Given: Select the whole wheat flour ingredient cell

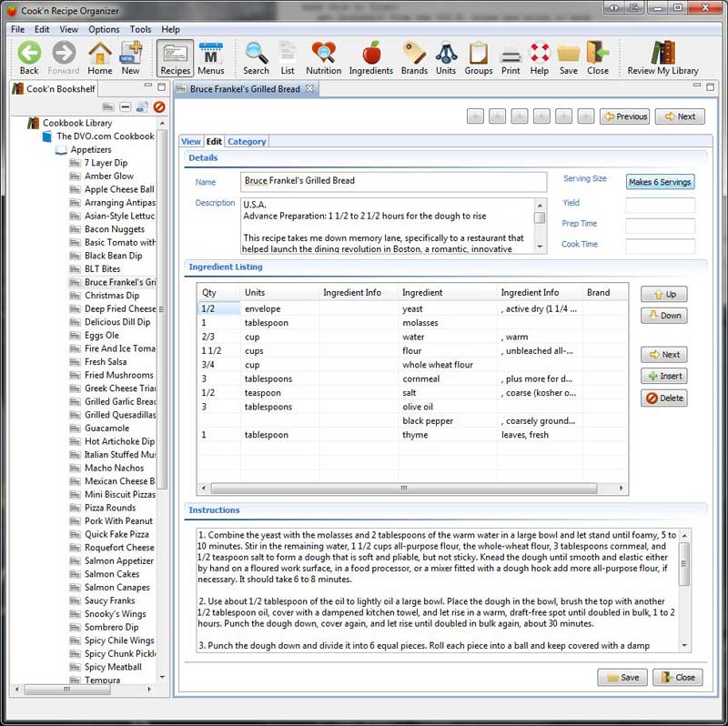Looking at the screenshot, I should point(447,365).
